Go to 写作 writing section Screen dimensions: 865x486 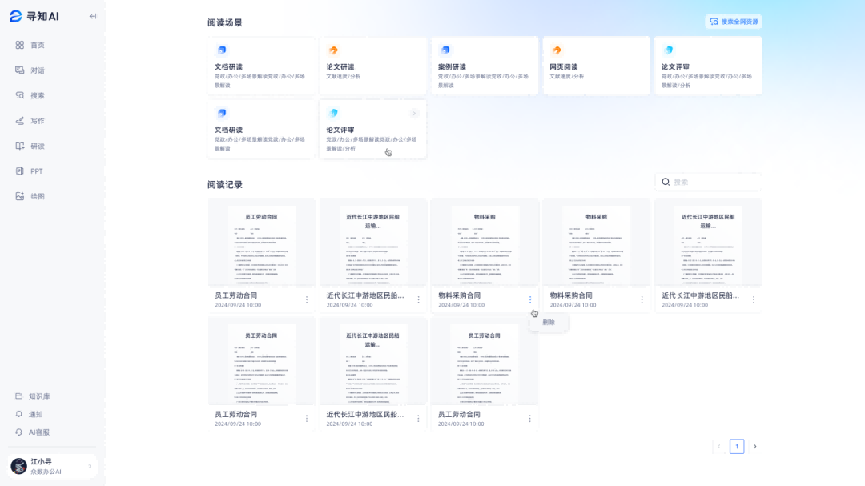[x=37, y=121]
